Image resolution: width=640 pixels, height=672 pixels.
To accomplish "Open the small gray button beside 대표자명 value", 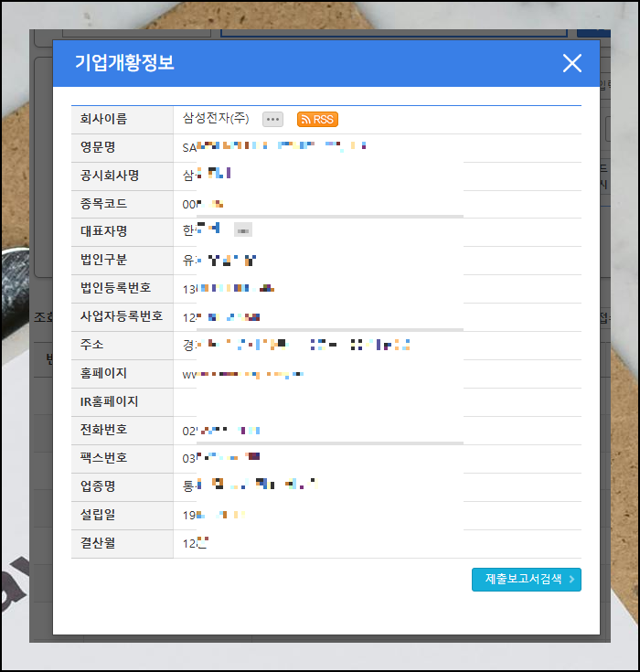I will click(x=243, y=230).
